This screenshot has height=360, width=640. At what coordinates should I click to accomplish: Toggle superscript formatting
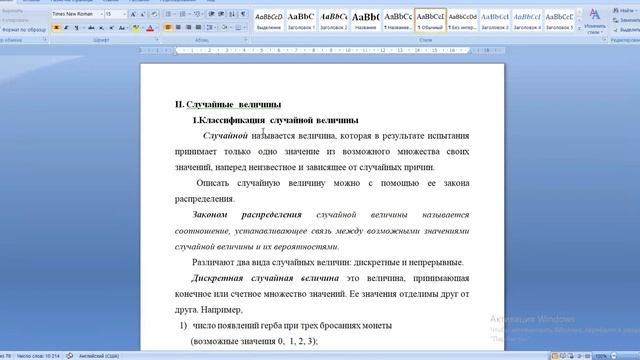point(111,28)
